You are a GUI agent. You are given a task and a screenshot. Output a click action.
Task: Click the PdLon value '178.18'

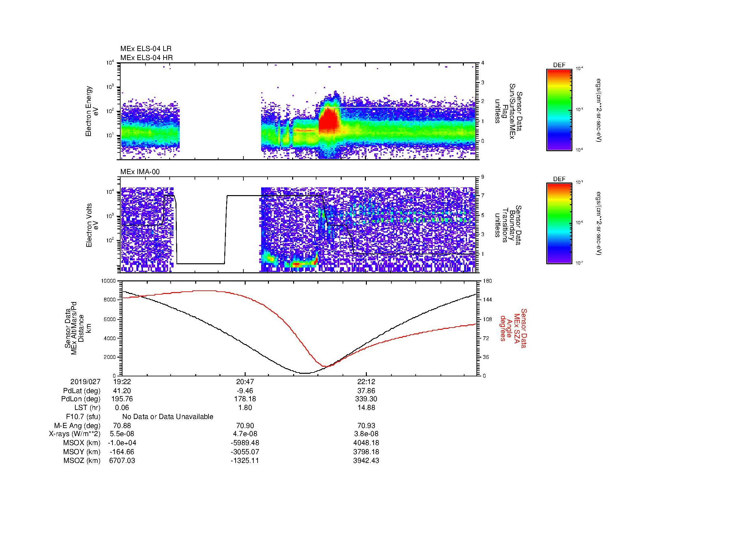[x=245, y=399]
